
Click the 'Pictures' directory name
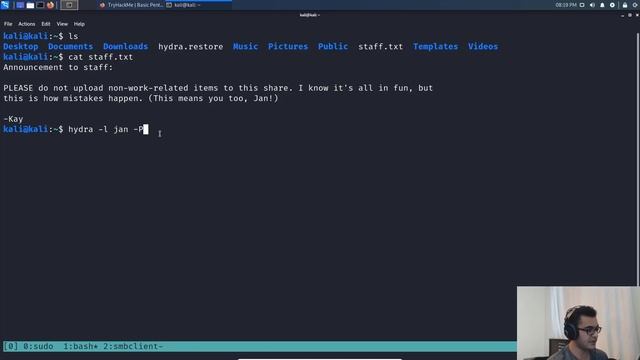[x=288, y=47]
